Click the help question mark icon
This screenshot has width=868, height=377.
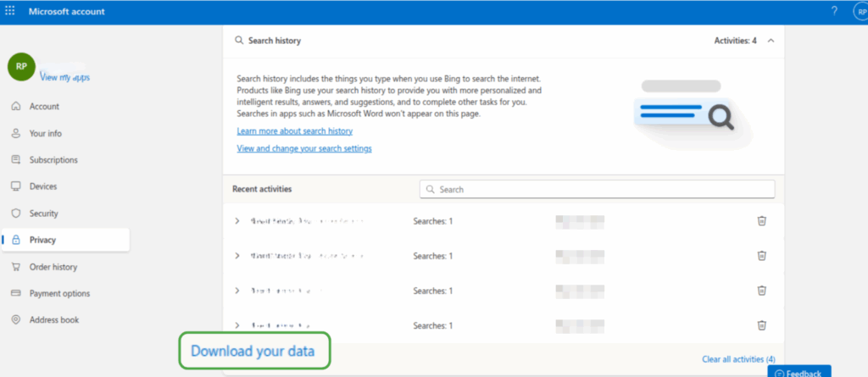(834, 12)
